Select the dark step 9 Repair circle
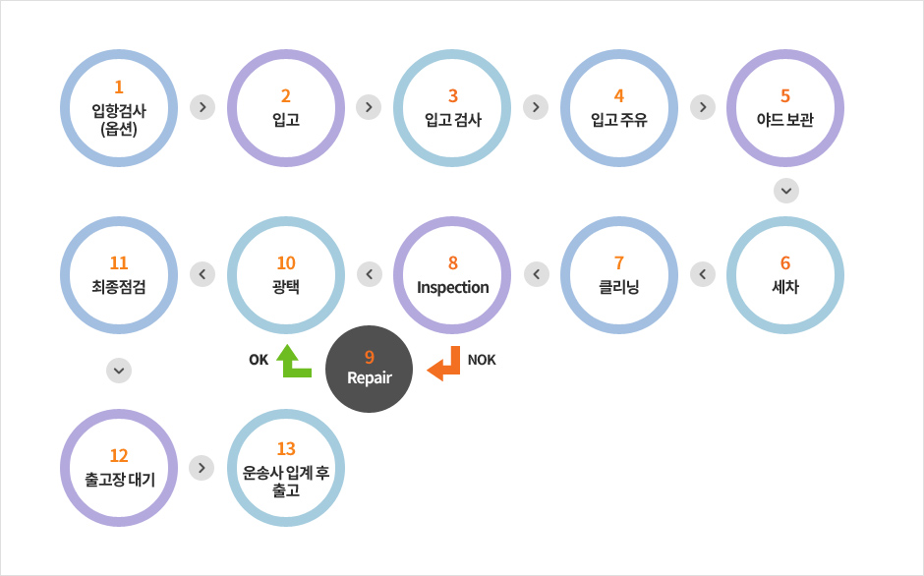The height and width of the screenshot is (576, 924). click(x=370, y=371)
